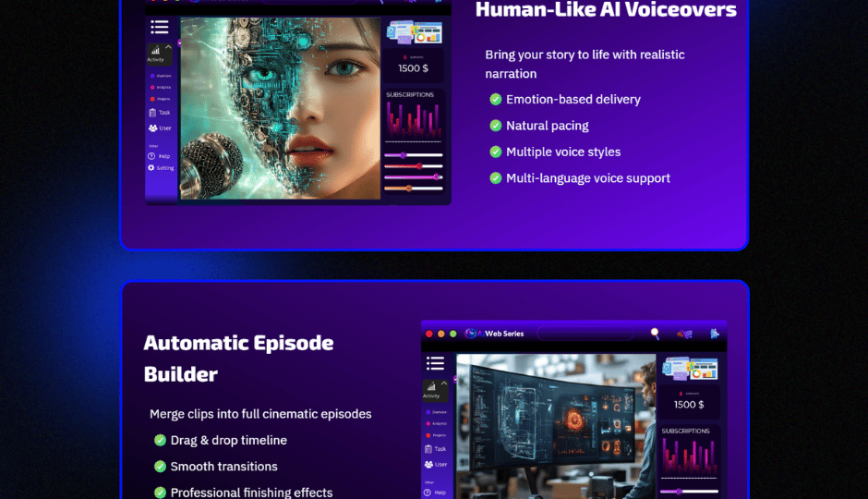Click the shopping cart icon in AI Web Series window
The width and height of the screenshot is (868, 499).
pyautogui.click(x=685, y=334)
